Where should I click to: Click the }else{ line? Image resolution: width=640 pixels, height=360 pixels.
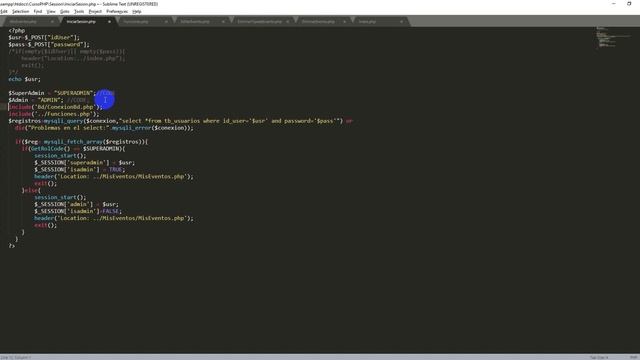(31, 190)
